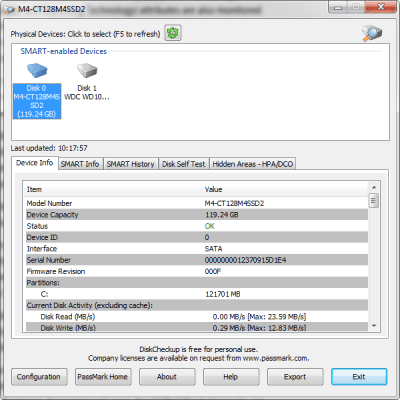Screen dimensions: 400x400
Task: Click the scrollbar up arrow in device list
Action: tap(374, 187)
